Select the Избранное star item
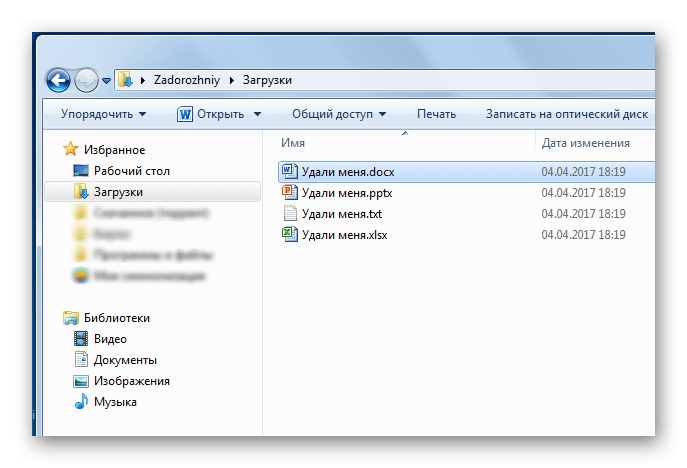Screen dimensions: 687x468 pos(104,149)
